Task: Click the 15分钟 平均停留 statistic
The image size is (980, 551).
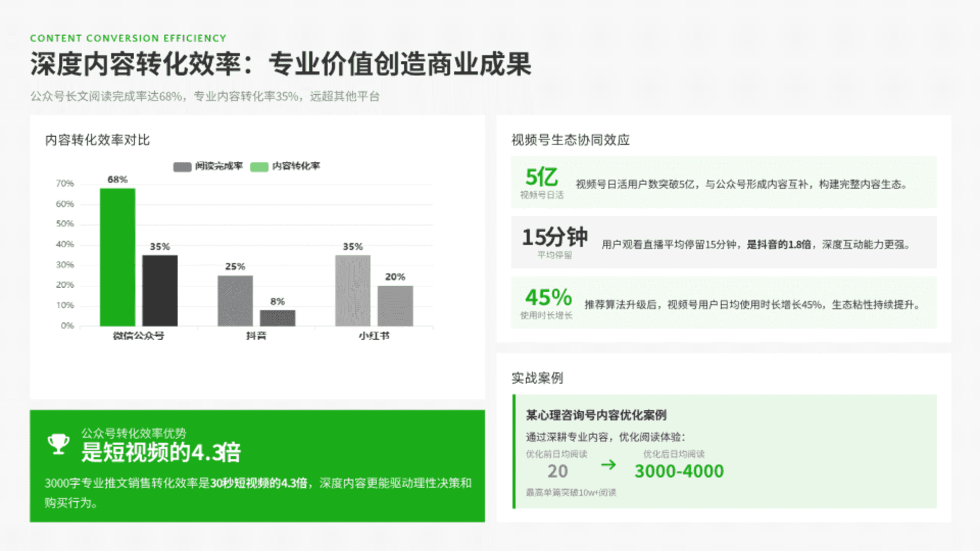Action: (x=554, y=237)
